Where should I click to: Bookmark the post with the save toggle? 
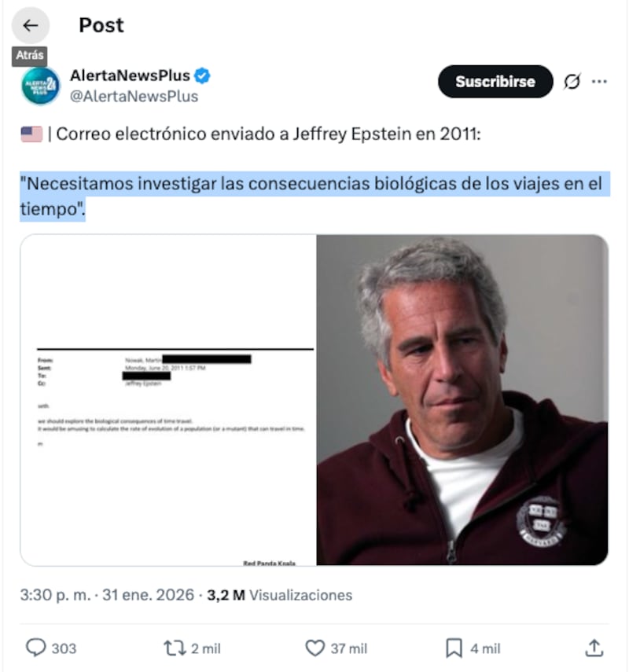(454, 648)
